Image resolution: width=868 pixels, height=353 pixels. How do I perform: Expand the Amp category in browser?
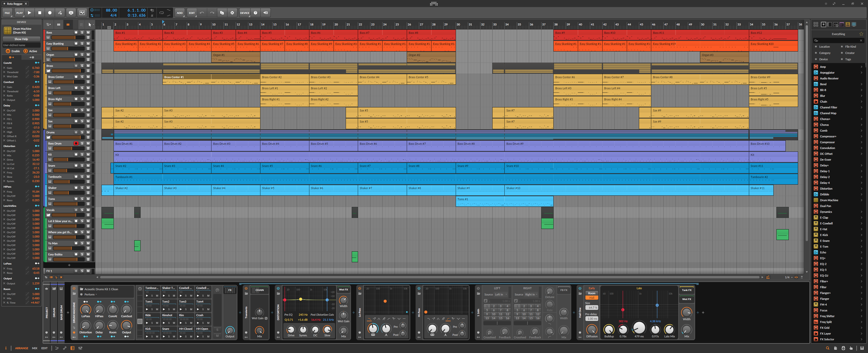click(862, 67)
